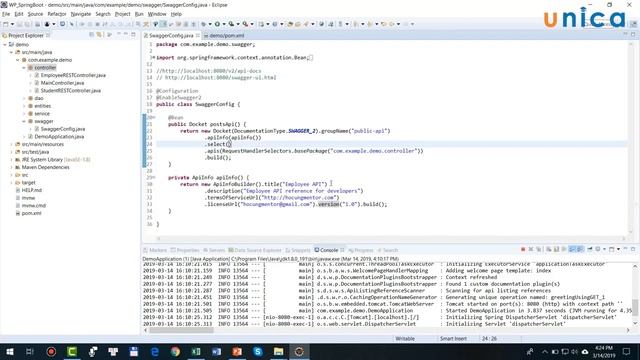Toggle Link with Editor in Project Explorer
Screen dimensions: 640x360
coord(99,35)
